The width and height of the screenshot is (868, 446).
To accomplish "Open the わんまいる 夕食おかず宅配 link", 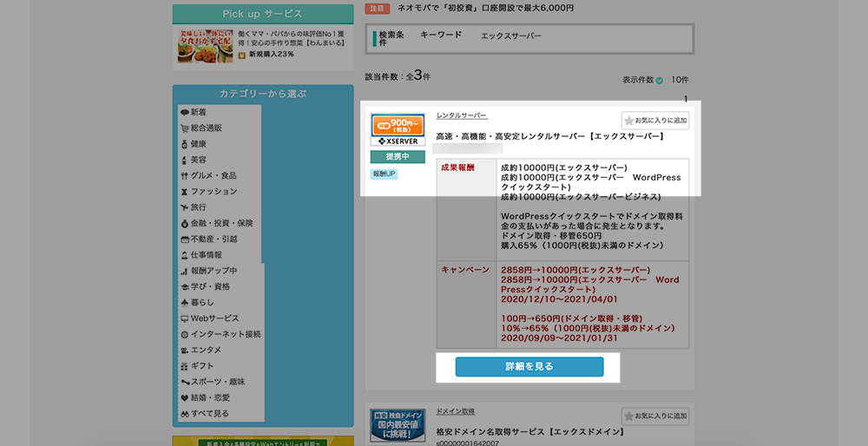I will (292, 38).
